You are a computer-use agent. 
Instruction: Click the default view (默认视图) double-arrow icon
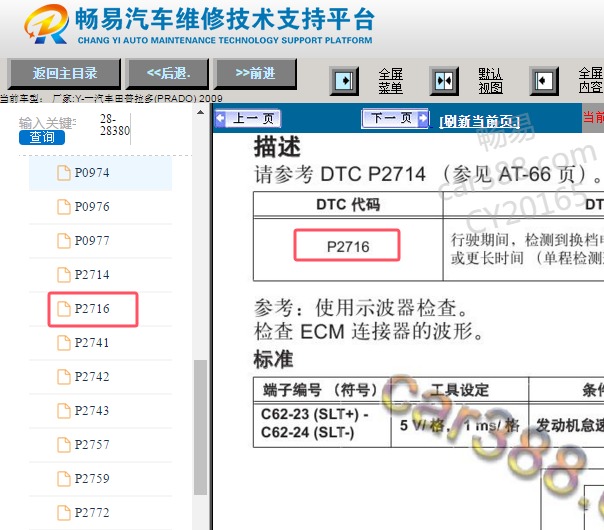(x=444, y=81)
